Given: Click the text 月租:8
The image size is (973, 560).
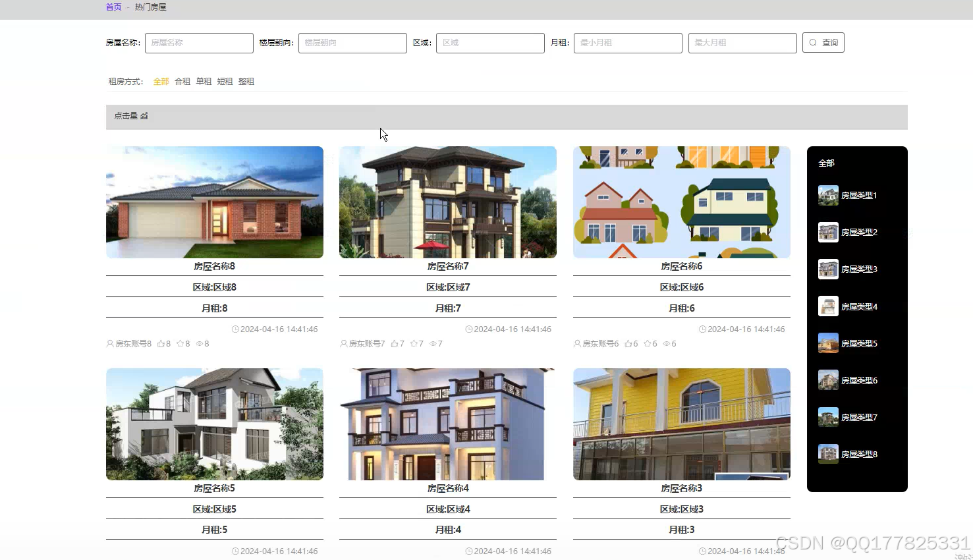Looking at the screenshot, I should 215,308.
